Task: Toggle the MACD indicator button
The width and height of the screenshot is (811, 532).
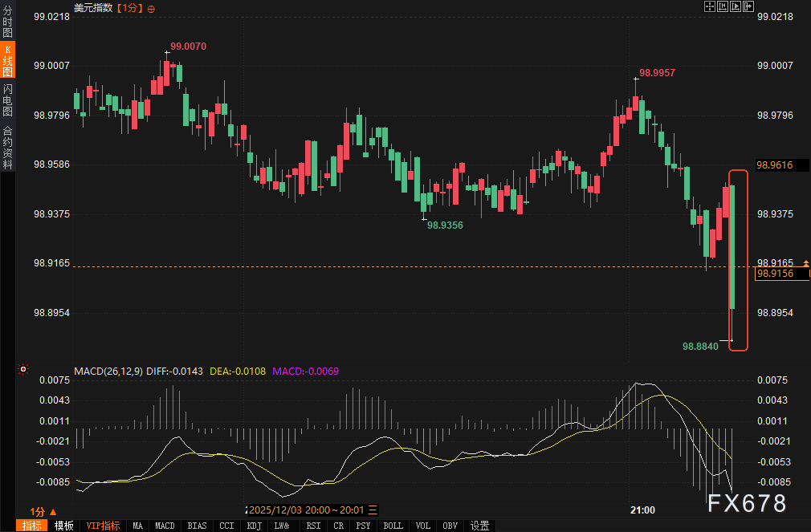Action: (x=165, y=526)
